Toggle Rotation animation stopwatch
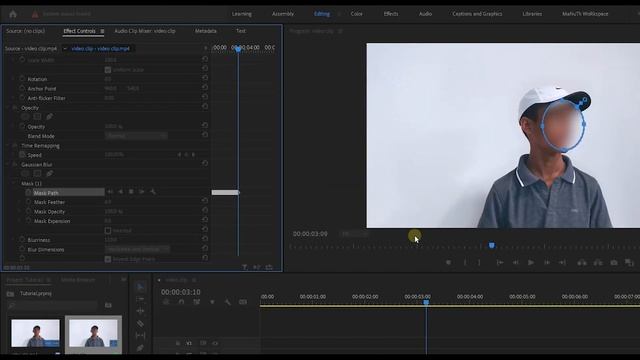Image resolution: width=640 pixels, height=360 pixels. tap(22, 79)
